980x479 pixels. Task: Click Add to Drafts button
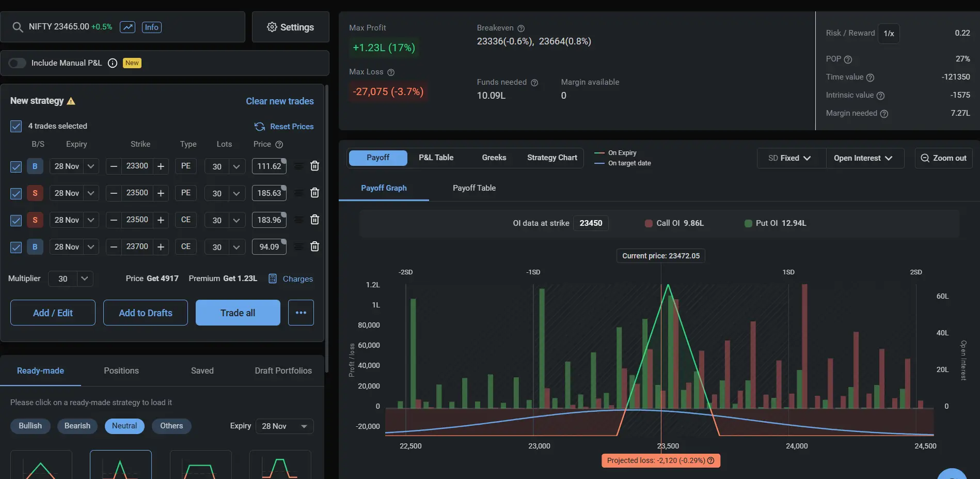click(x=146, y=313)
